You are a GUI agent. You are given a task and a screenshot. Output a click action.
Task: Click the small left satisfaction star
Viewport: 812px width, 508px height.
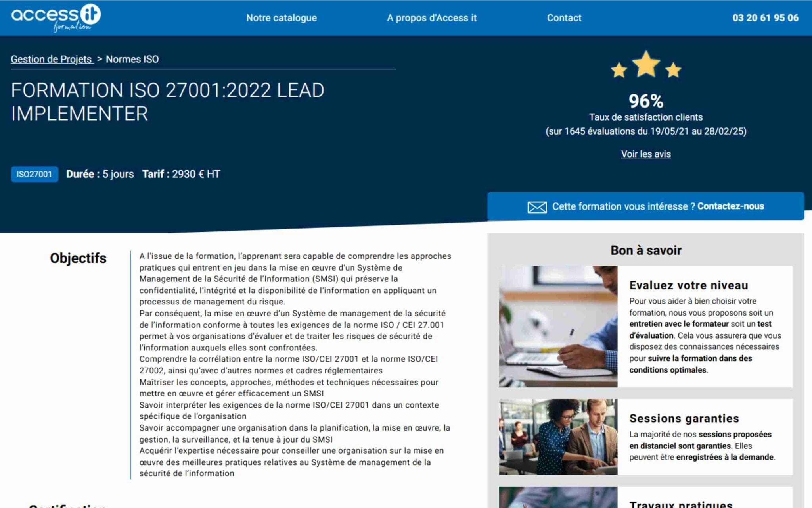[x=619, y=70]
